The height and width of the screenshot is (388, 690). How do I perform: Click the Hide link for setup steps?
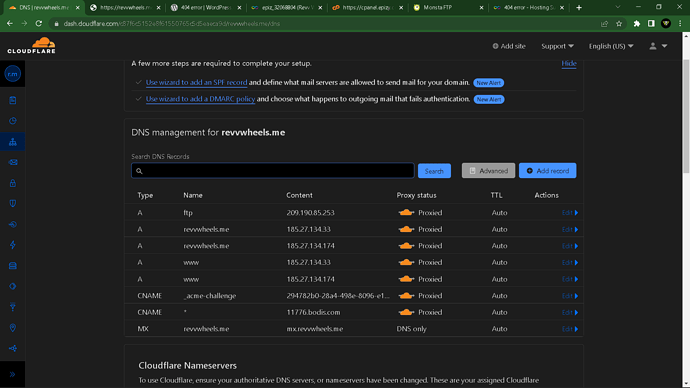click(x=569, y=63)
